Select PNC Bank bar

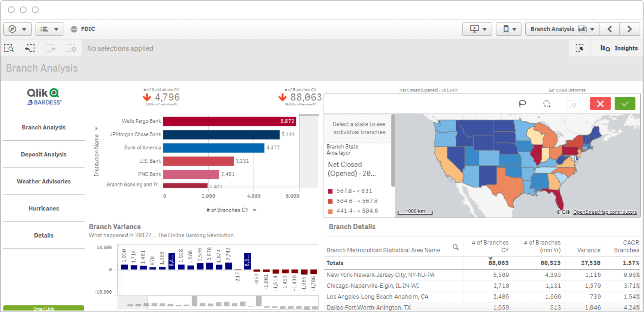[x=191, y=174]
